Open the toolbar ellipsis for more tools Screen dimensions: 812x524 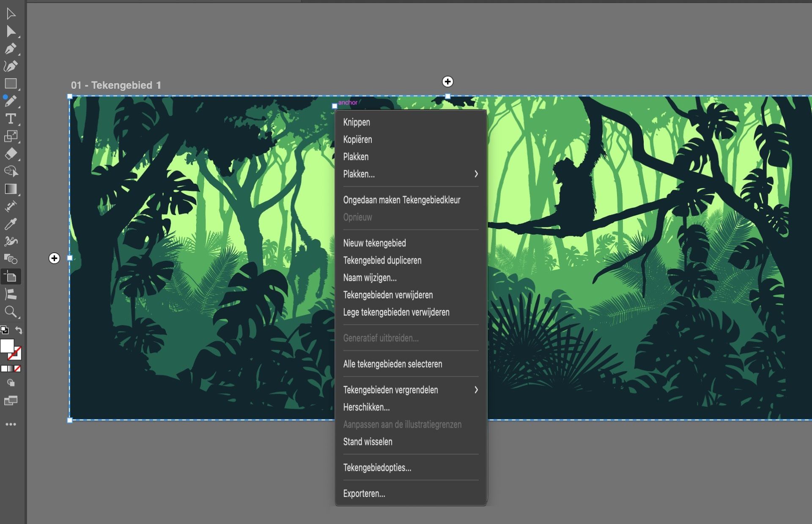pyautogui.click(x=11, y=424)
